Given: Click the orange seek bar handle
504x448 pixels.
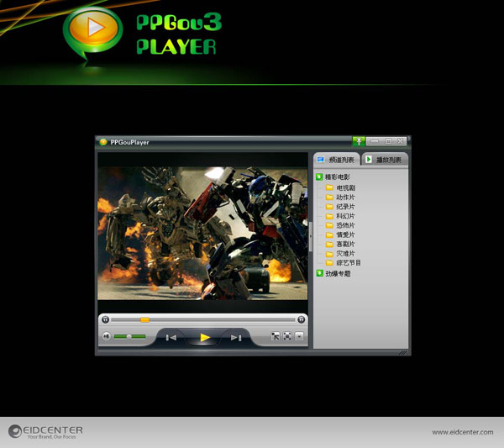Looking at the screenshot, I should 145,320.
